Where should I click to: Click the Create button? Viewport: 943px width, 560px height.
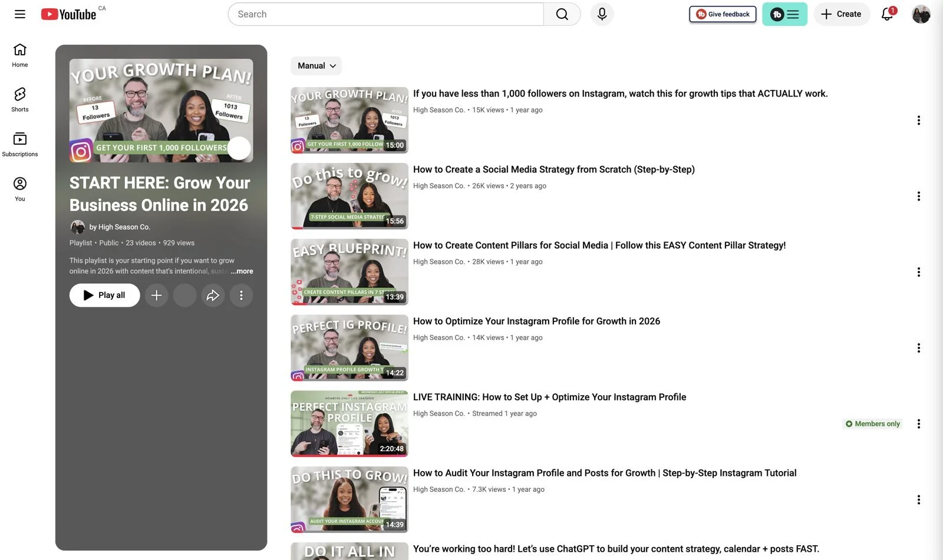click(842, 14)
